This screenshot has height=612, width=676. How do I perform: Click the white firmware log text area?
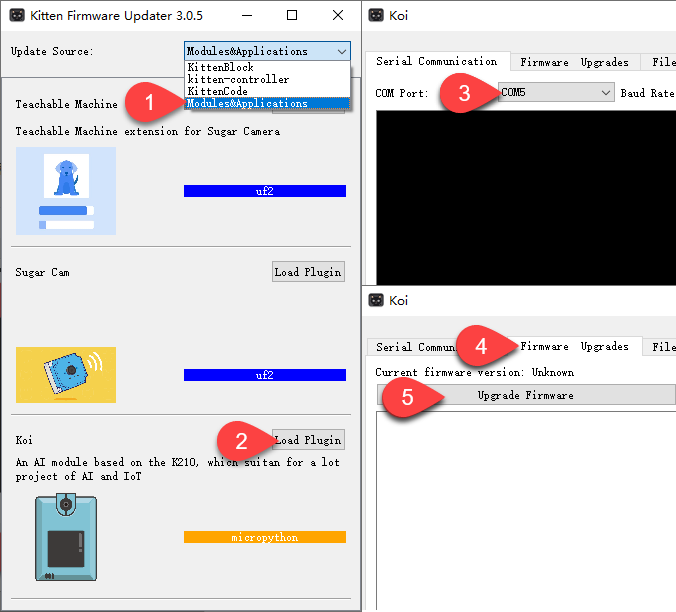click(x=526, y=511)
